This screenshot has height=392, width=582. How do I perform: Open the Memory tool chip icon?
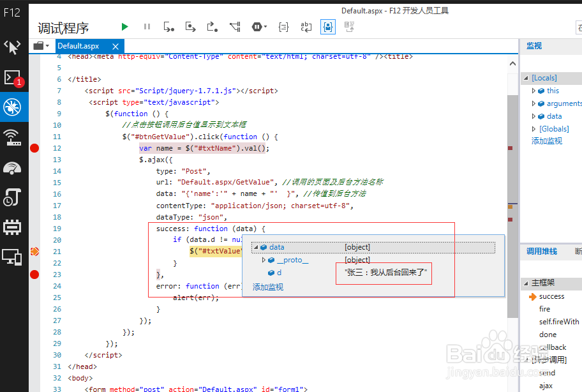coord(12,227)
